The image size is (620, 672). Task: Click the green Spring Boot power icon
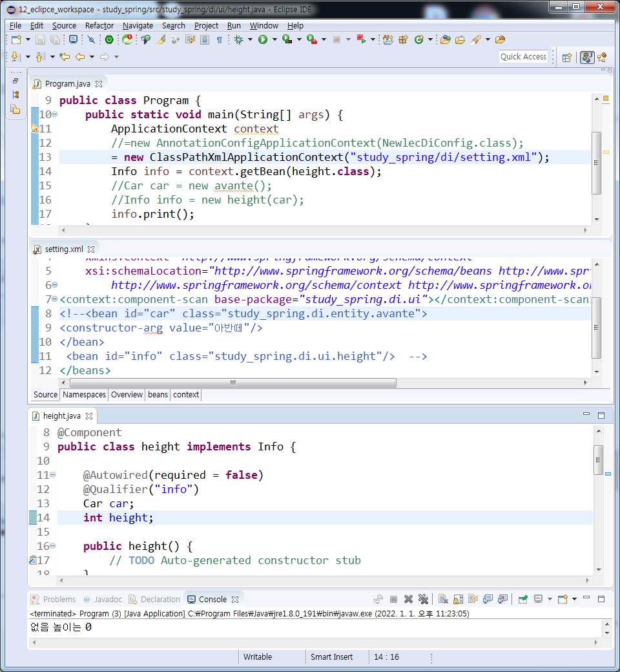[109, 40]
